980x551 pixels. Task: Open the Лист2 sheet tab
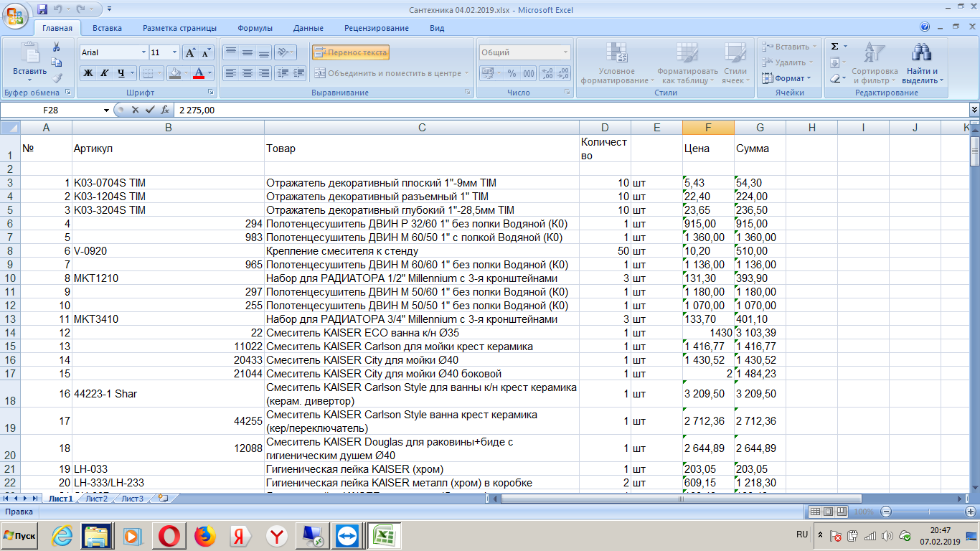96,498
